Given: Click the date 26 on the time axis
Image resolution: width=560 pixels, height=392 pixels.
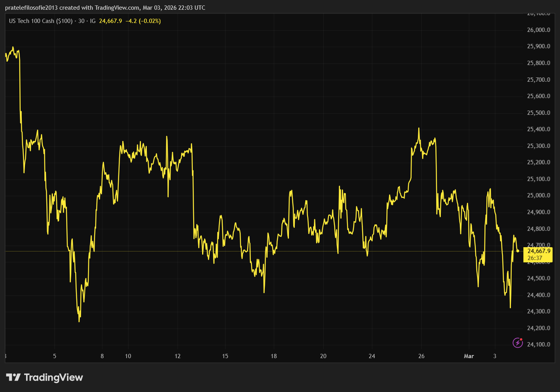Looking at the screenshot, I should (x=421, y=356).
